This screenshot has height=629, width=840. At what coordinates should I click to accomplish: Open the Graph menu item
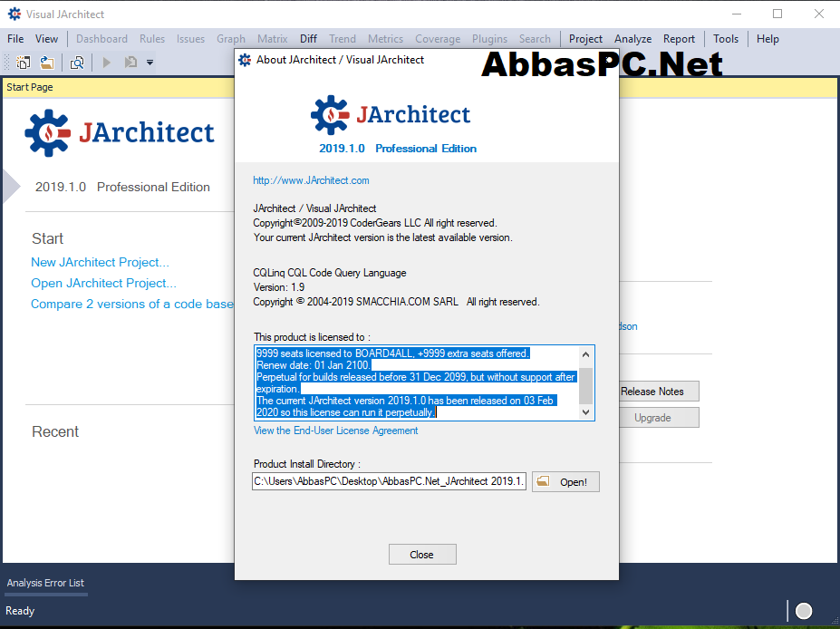(231, 39)
